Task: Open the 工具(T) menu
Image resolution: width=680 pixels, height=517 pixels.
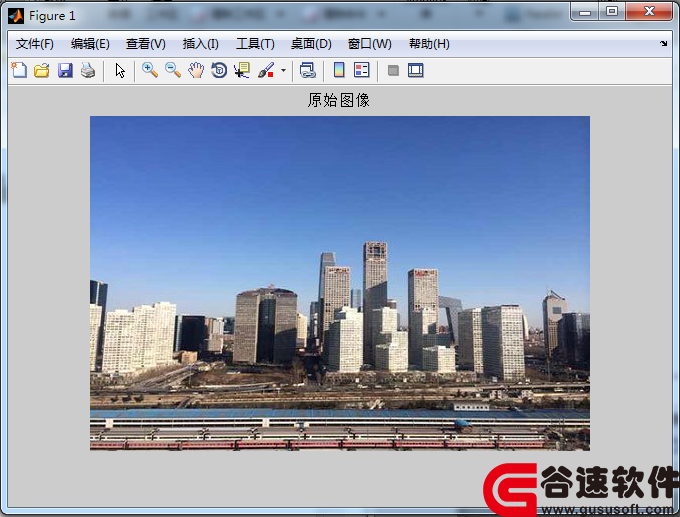Action: pos(255,44)
